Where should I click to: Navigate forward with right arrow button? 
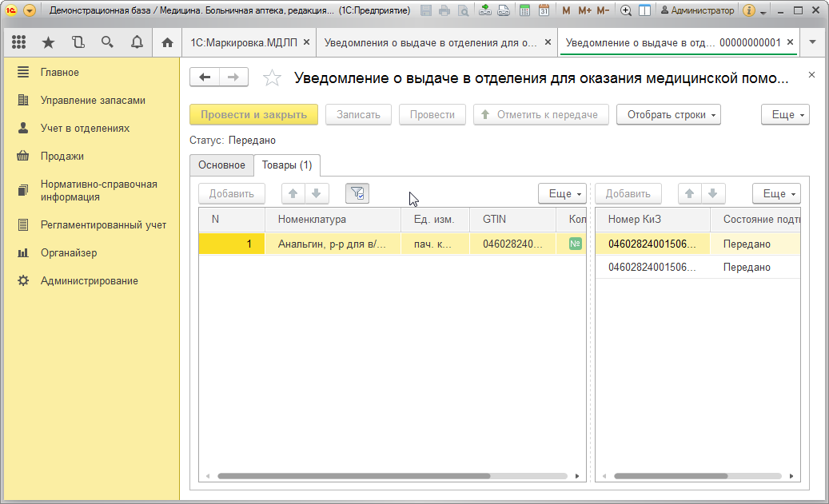[233, 77]
